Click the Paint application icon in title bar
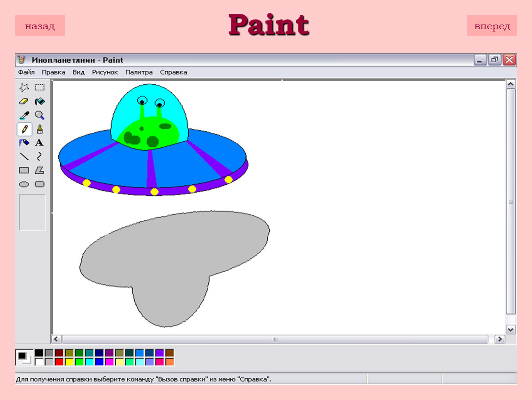The image size is (532, 400). click(x=21, y=60)
